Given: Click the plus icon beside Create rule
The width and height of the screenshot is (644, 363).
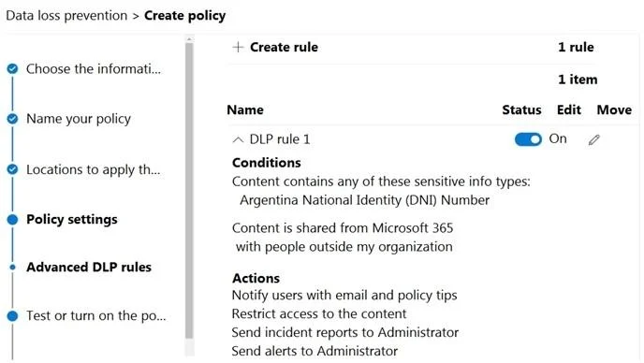Looking at the screenshot, I should [238, 47].
